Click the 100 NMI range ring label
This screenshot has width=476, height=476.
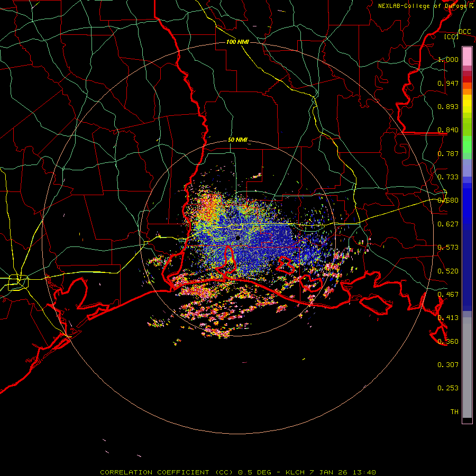237,42
